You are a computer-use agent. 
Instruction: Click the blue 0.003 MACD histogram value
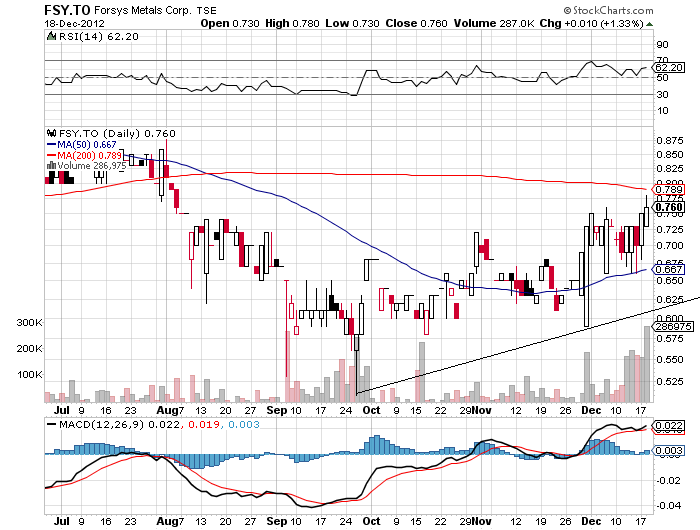point(244,424)
